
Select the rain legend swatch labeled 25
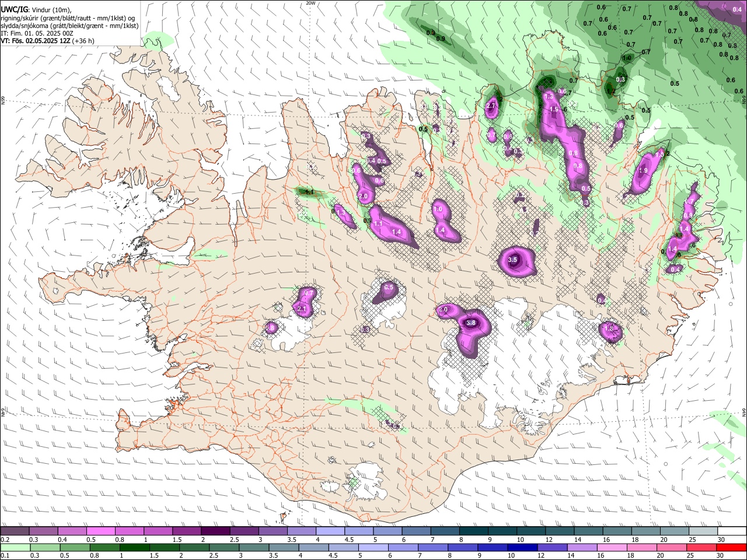tap(701, 548)
